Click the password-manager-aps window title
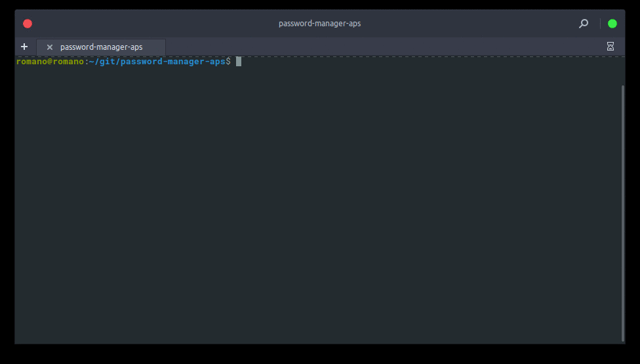 point(319,24)
